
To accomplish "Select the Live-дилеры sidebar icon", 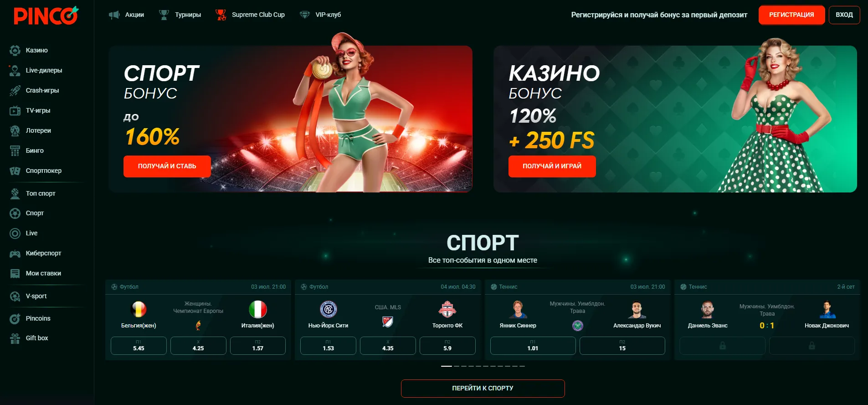I will [15, 71].
